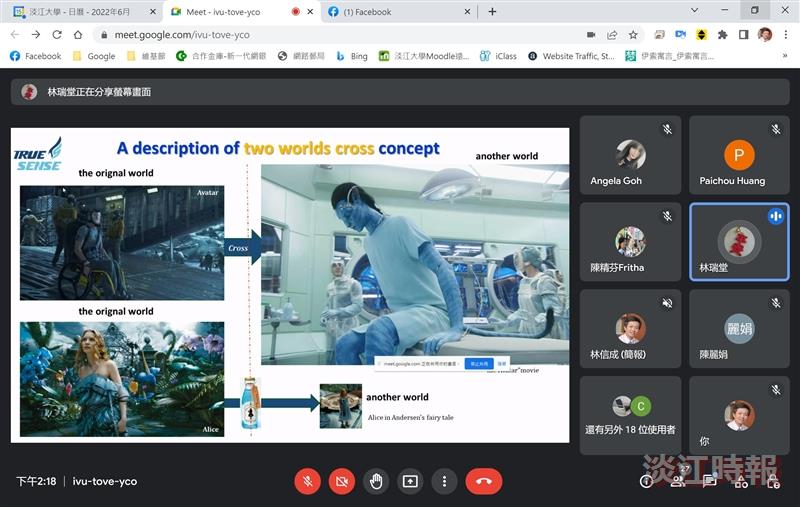Switch to the 淡江大學 calendar tab
The image size is (800, 507).
click(x=84, y=12)
